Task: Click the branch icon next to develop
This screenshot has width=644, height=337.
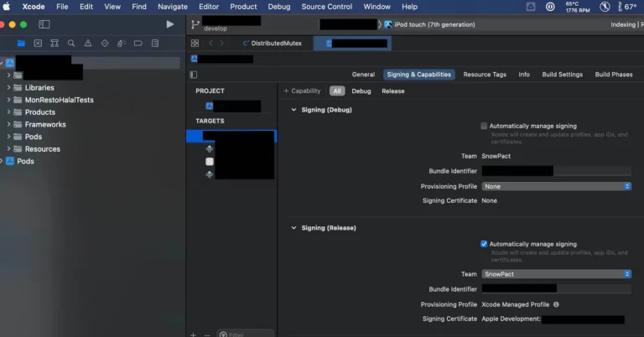Action: click(195, 24)
